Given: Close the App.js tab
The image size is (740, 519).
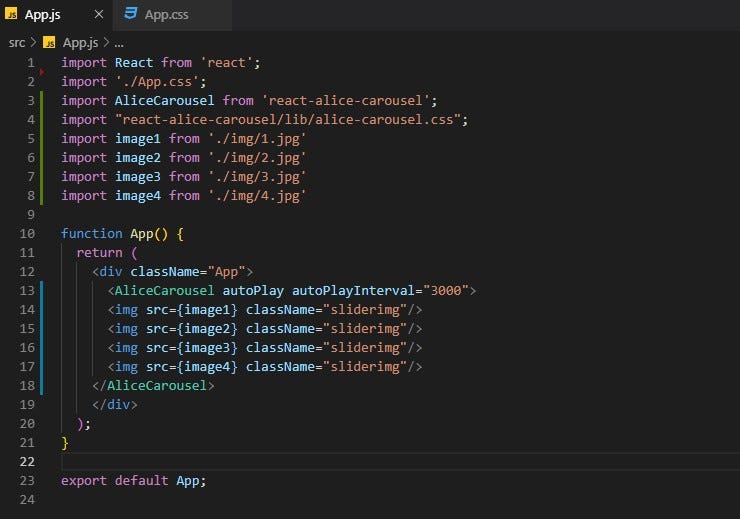Looking at the screenshot, I should [x=99, y=15].
